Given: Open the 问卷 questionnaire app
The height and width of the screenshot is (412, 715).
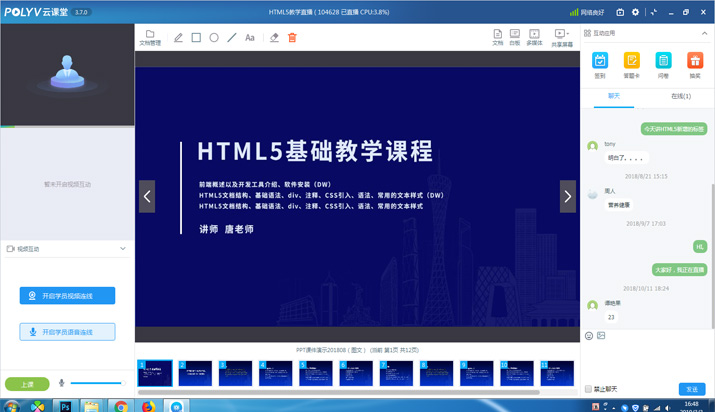Looking at the screenshot, I should click(663, 65).
